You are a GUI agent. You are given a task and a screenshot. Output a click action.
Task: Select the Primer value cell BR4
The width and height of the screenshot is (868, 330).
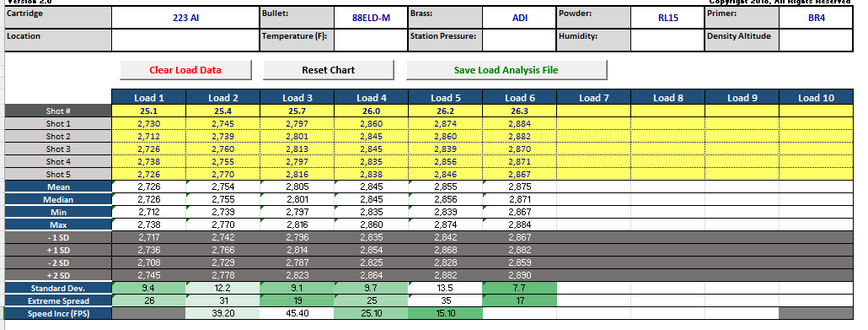(816, 18)
